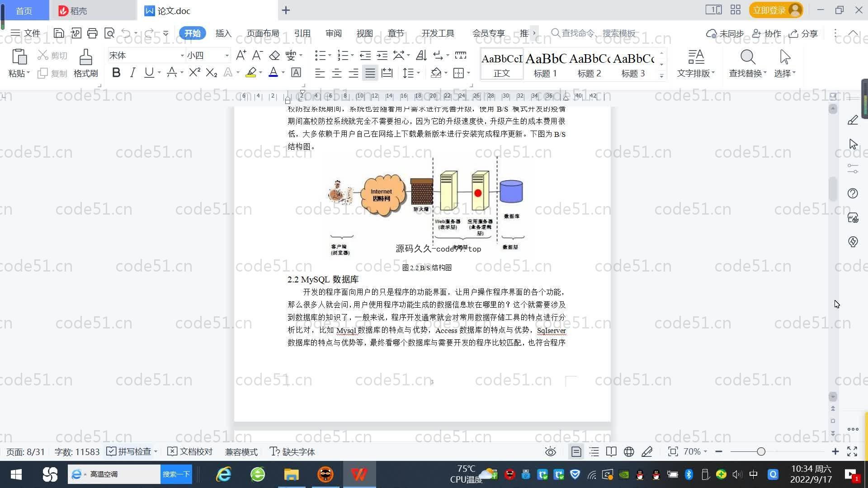Expand font color dropdown arrow
This screenshot has height=488, width=868.
283,73
